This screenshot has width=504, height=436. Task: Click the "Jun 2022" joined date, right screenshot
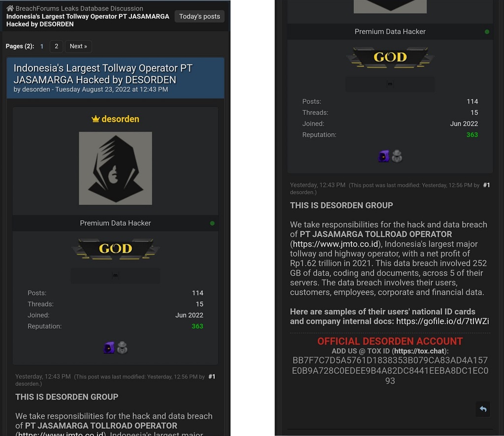coord(464,124)
